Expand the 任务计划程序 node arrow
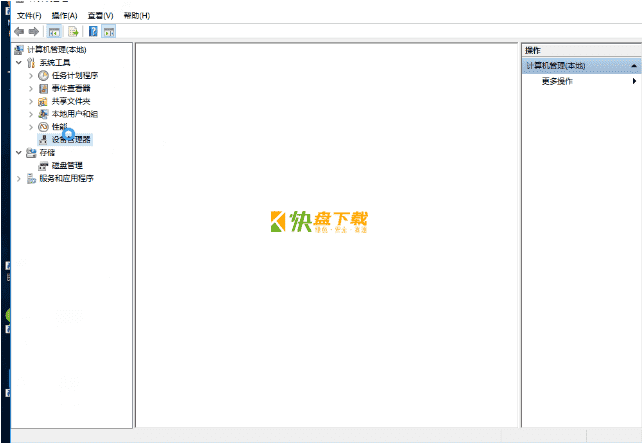The width and height of the screenshot is (642, 443). 31,76
